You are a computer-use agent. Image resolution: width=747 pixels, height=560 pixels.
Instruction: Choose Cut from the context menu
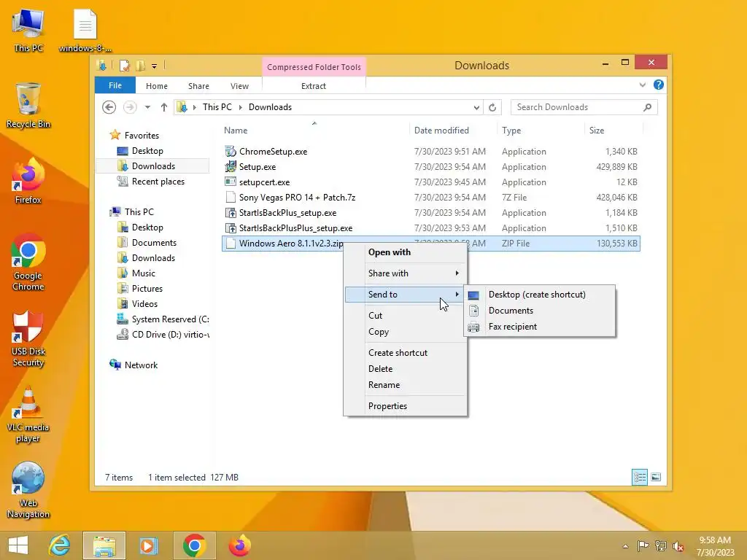point(406,315)
